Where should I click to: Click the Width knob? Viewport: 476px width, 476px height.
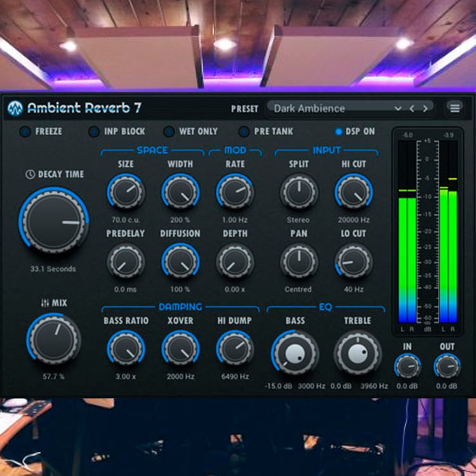point(180,192)
